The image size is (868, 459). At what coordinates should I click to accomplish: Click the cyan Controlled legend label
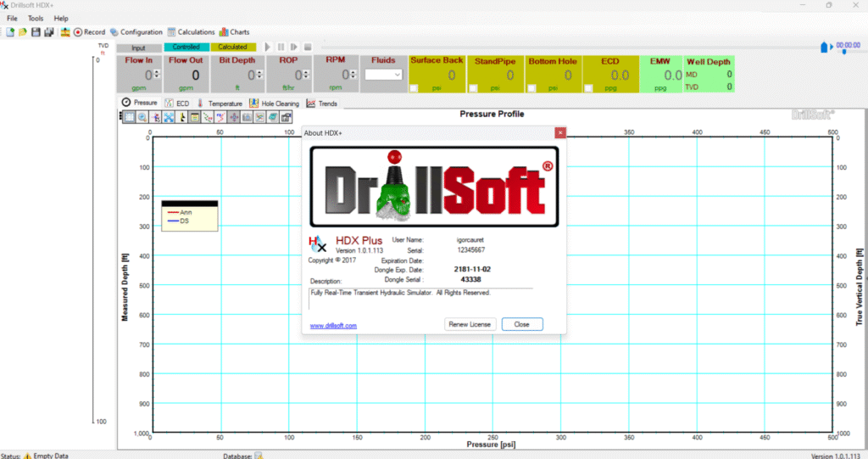(x=186, y=48)
